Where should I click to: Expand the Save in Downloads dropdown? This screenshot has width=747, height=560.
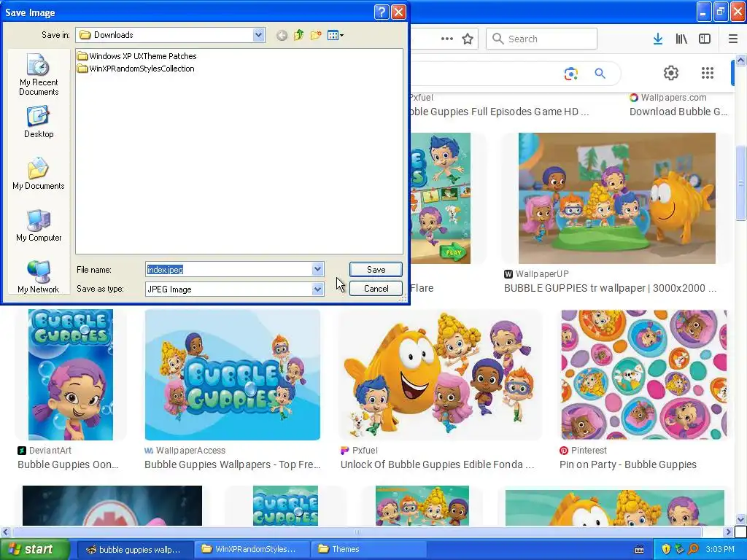click(258, 35)
